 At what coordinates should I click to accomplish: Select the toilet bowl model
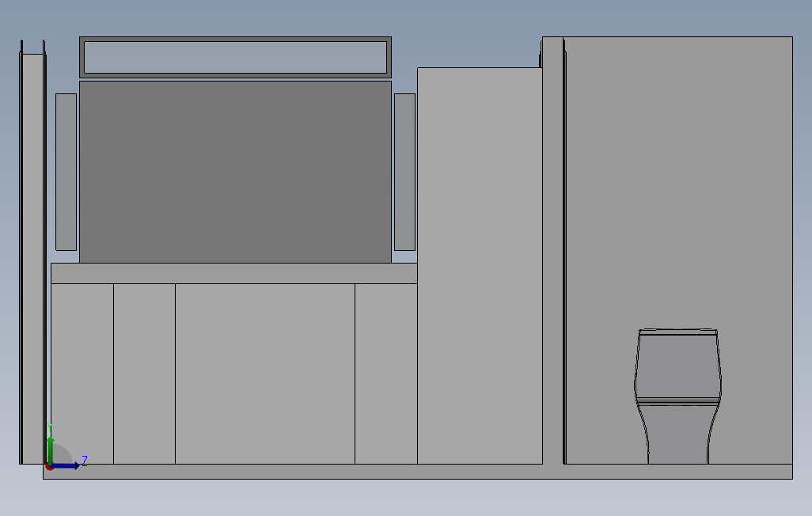(x=678, y=396)
